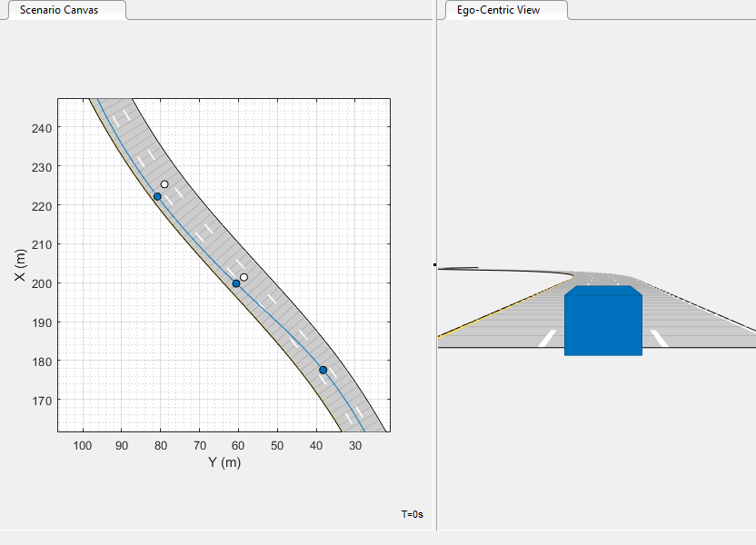Screen dimensions: 756x545
Task: Select the blue waypoint near X=222
Action: (x=157, y=196)
